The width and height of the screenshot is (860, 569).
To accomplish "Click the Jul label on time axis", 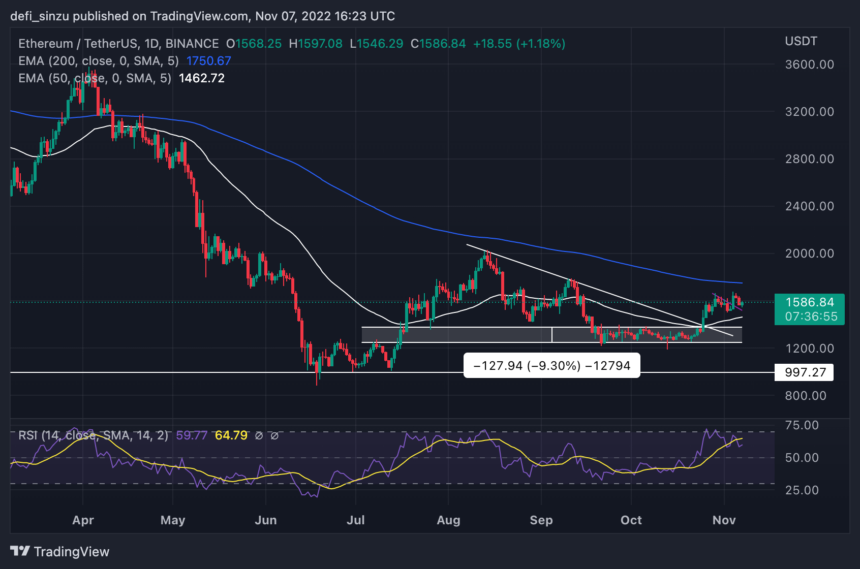I will [357, 520].
